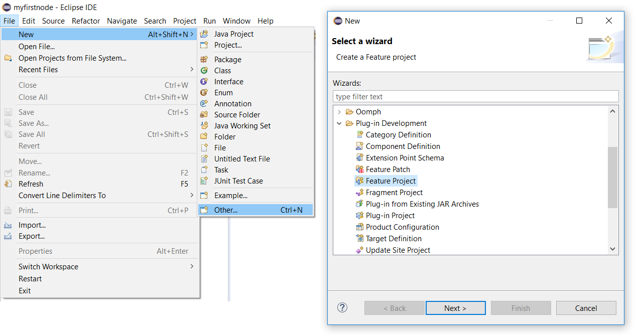The width and height of the screenshot is (644, 335).
Task: Click the Java Project icon in New submenu
Action: tap(204, 34)
